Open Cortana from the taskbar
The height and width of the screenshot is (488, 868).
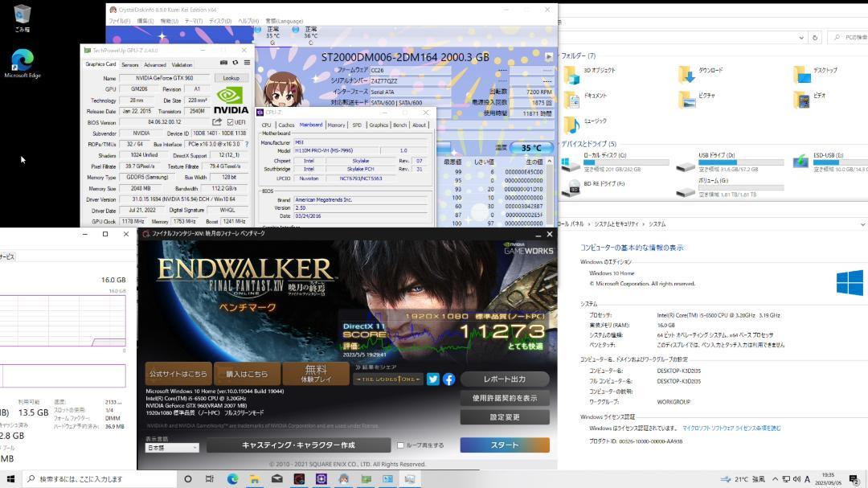point(187,479)
